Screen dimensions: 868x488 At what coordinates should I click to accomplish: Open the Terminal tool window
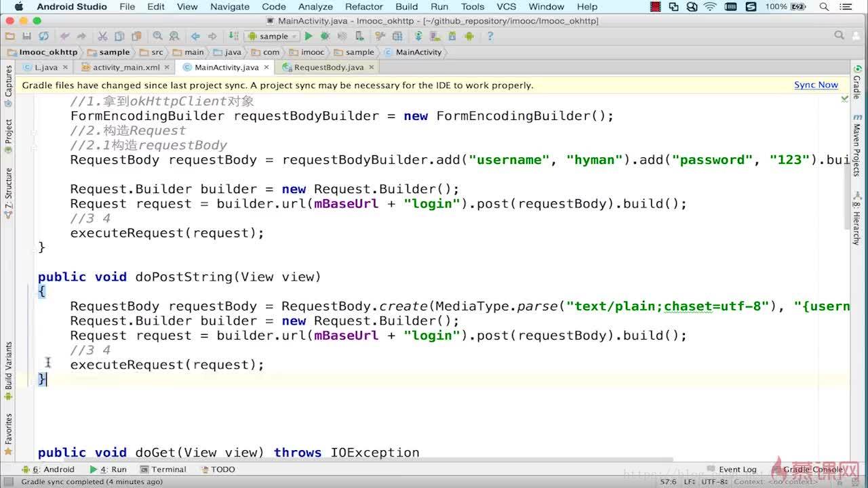pyautogui.click(x=163, y=469)
